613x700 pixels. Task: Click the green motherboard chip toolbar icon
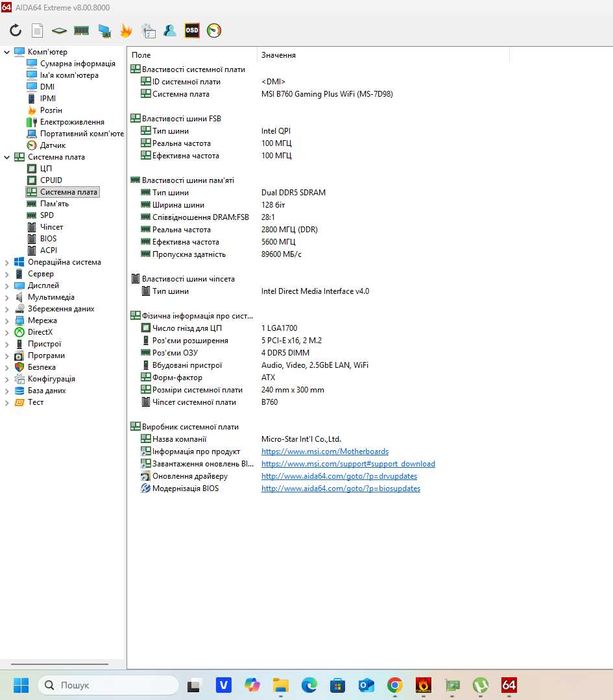coord(59,31)
